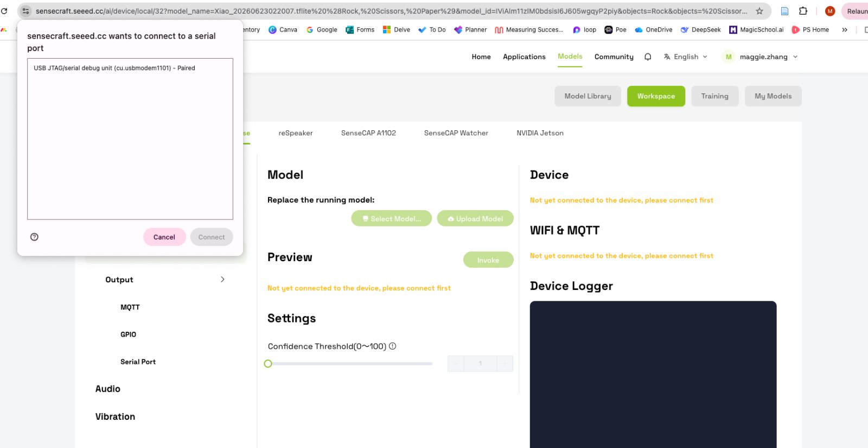Open site information icon in address bar

click(25, 11)
